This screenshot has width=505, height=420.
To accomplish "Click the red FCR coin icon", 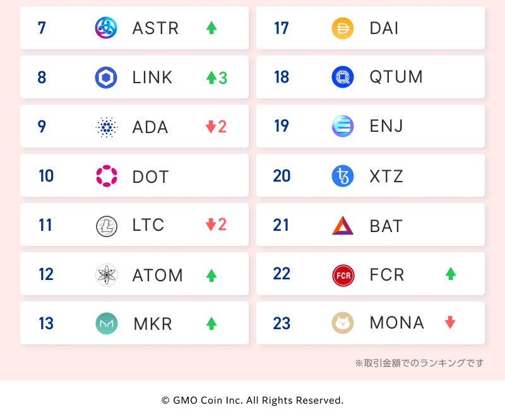I will tap(343, 274).
